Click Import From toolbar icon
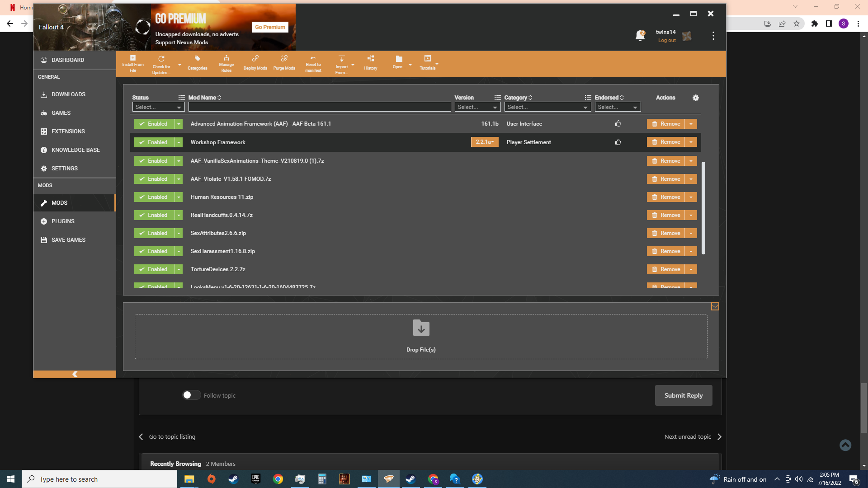This screenshot has height=488, width=868. (x=342, y=65)
